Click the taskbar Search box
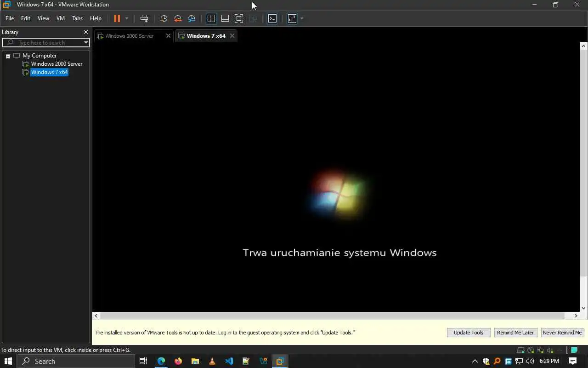 (x=76, y=361)
